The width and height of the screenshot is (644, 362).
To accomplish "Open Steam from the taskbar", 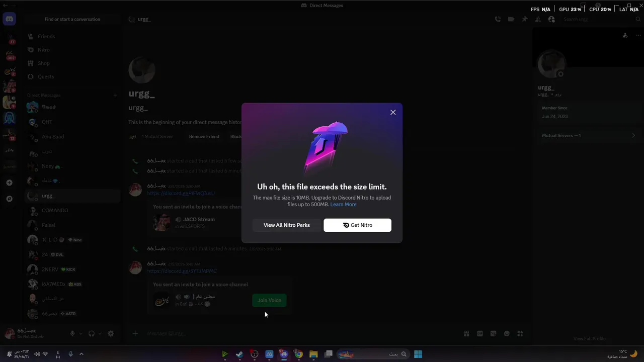I will [x=239, y=354].
